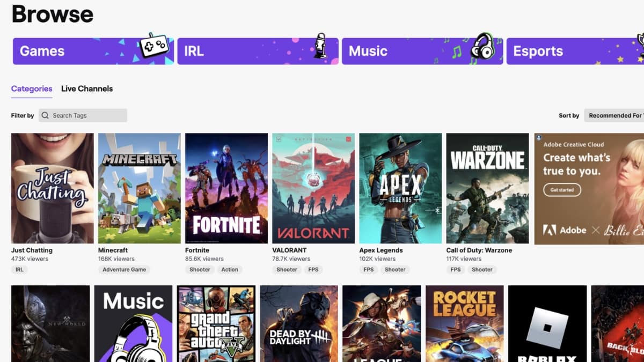Image resolution: width=644 pixels, height=362 pixels.
Task: Click the VALORANT title link
Action: tap(289, 250)
